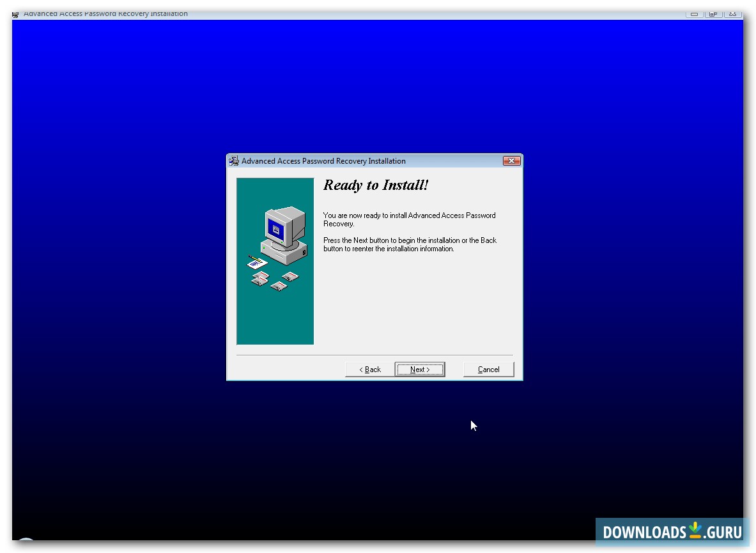
Task: Click the Next button to begin installation
Action: (x=419, y=370)
